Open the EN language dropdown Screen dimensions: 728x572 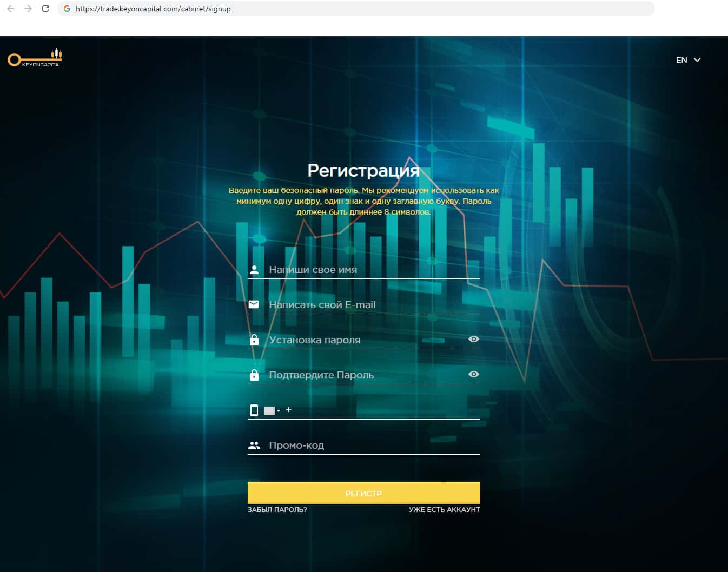click(x=688, y=60)
